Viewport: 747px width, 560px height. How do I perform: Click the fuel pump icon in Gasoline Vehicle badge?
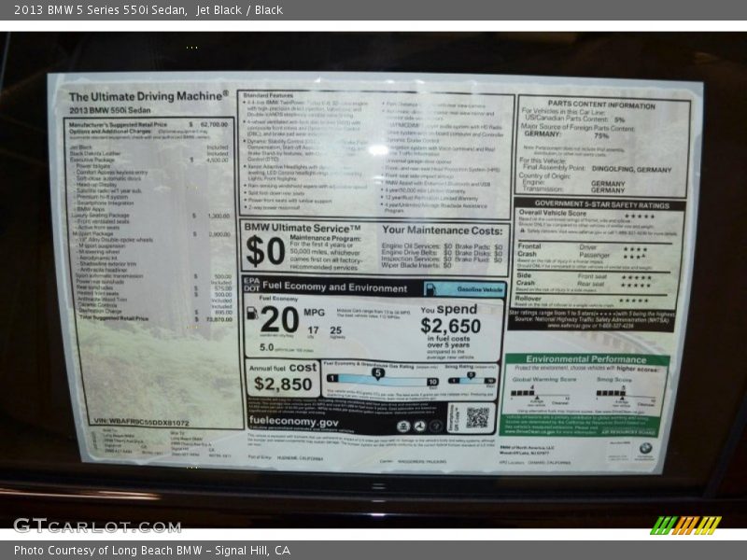(430, 288)
